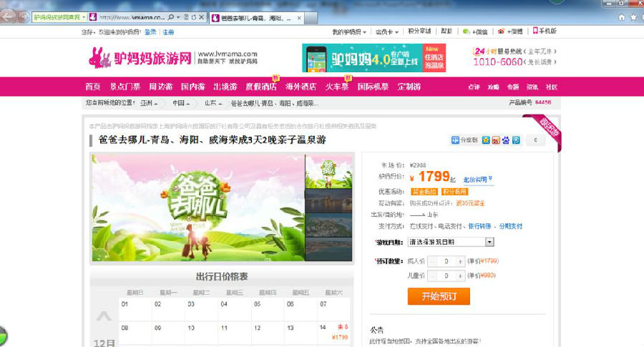Open the 攻略 link in nav bar
The image size is (644, 347).
(493, 87)
